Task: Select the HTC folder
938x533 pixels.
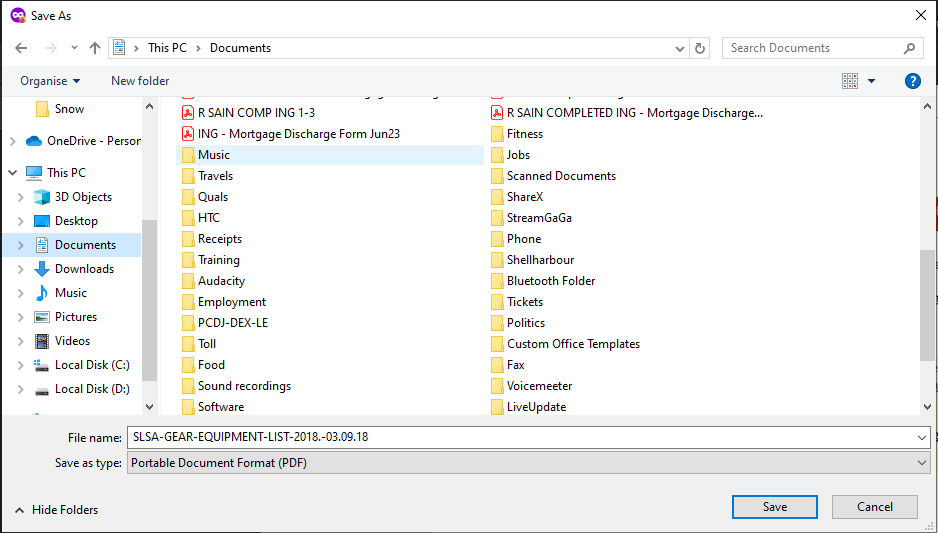Action: coord(200,218)
